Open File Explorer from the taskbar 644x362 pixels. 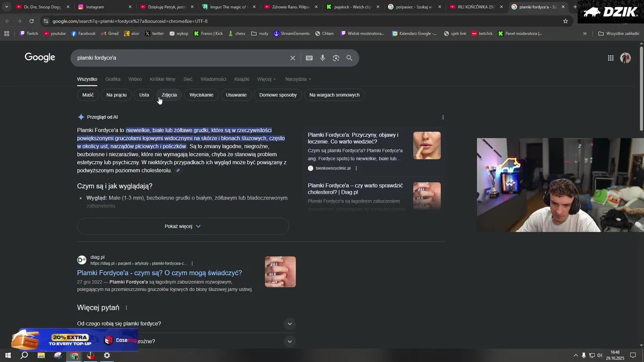pyautogui.click(x=41, y=355)
